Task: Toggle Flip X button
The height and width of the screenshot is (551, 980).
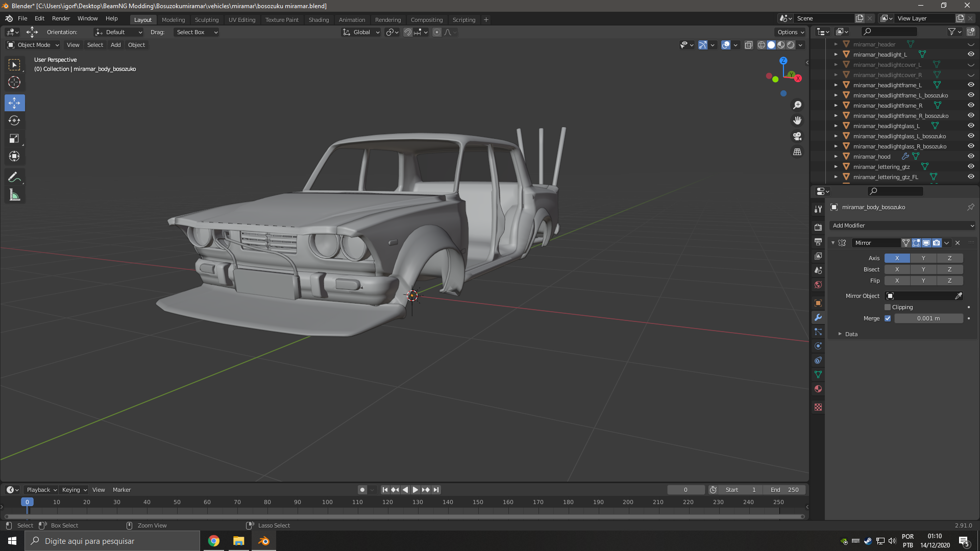Action: tap(897, 281)
